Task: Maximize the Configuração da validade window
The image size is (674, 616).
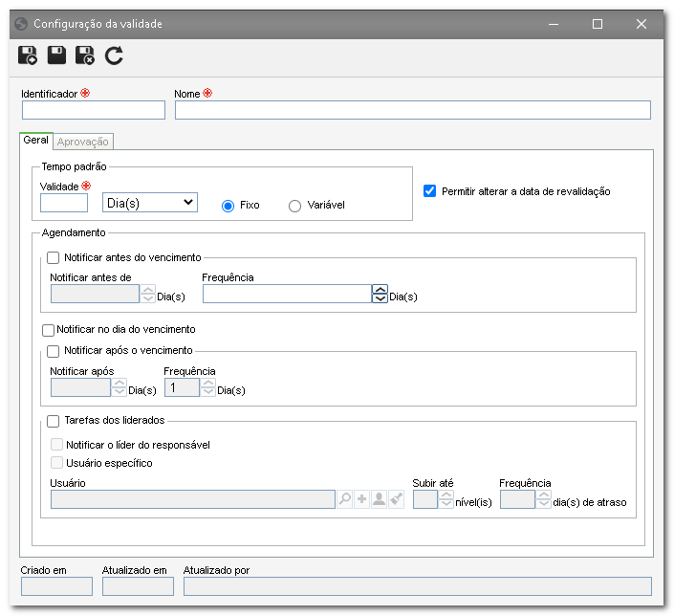Action: pos(598,24)
